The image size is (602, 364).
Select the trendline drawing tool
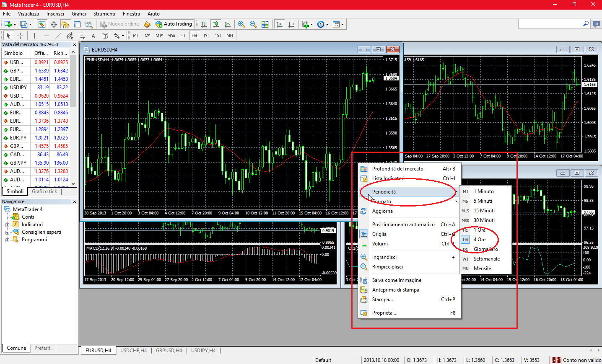click(58, 36)
